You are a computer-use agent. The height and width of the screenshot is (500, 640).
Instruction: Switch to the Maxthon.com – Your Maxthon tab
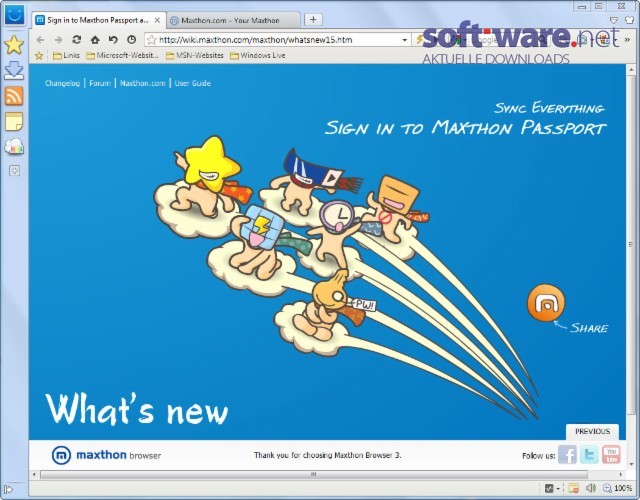click(x=233, y=20)
